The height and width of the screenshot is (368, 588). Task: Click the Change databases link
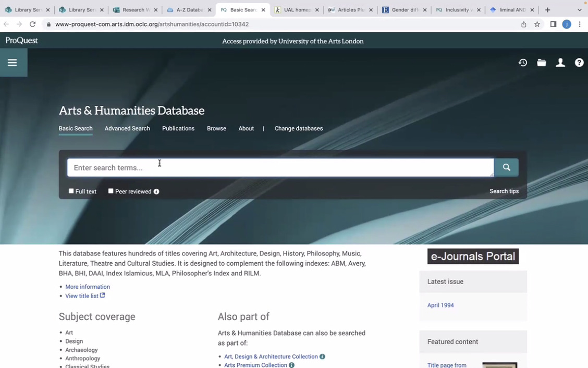299,128
